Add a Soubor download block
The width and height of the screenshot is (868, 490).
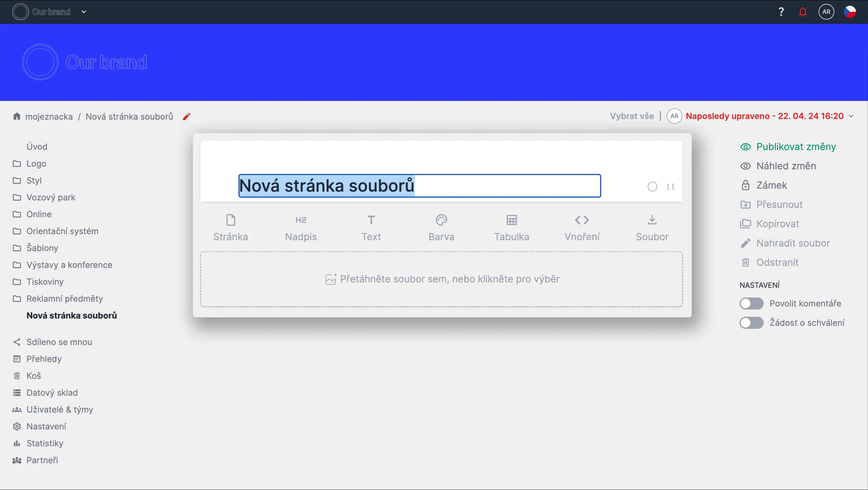(x=652, y=228)
